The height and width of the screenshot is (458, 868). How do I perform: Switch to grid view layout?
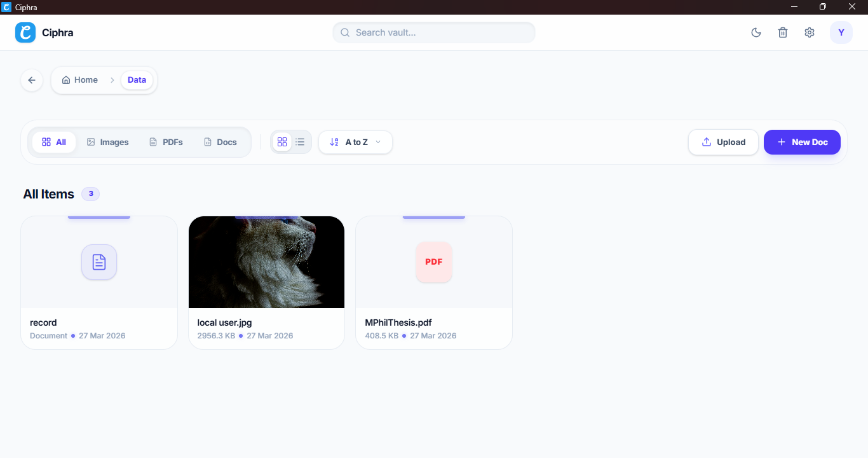(282, 142)
